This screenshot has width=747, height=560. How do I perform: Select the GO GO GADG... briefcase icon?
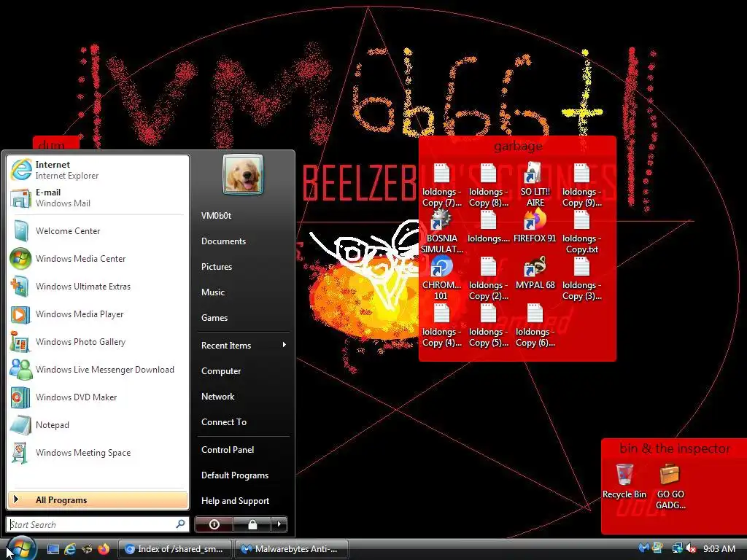pos(670,486)
